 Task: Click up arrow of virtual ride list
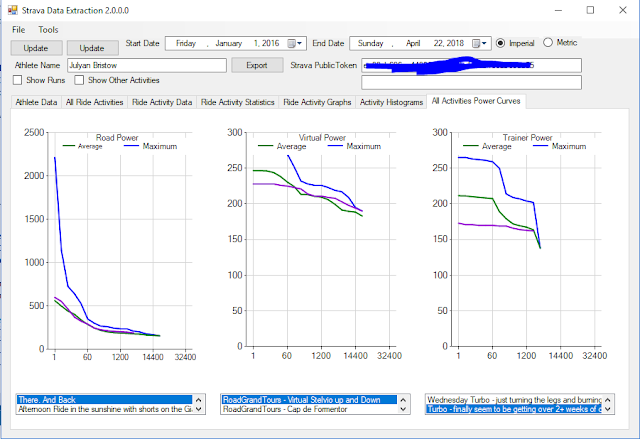(403, 400)
